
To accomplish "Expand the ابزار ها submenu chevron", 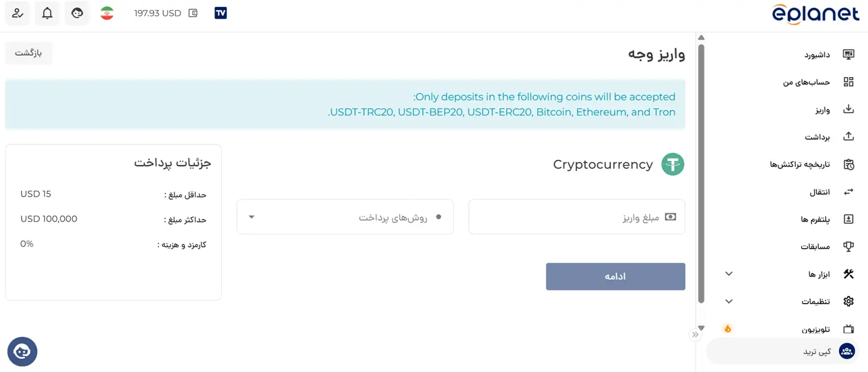I will click(729, 274).
